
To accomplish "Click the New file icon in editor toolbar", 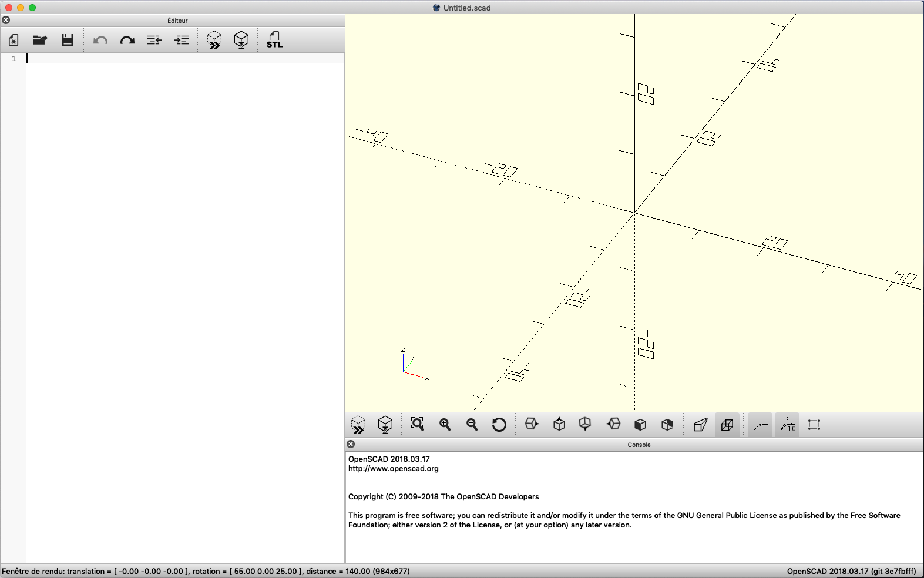I will tap(14, 40).
